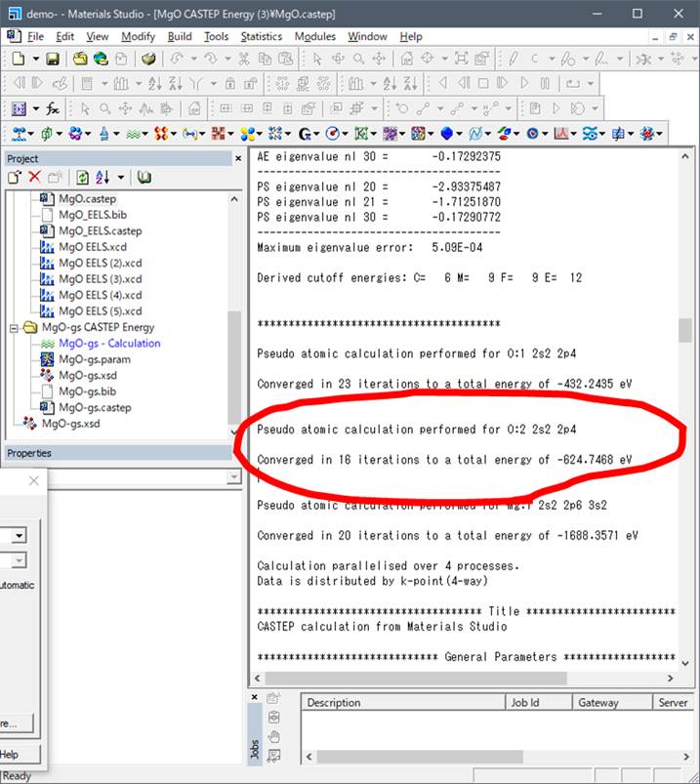Click the Undo arrow icon
The width and height of the screenshot is (700, 784).
tap(177, 59)
